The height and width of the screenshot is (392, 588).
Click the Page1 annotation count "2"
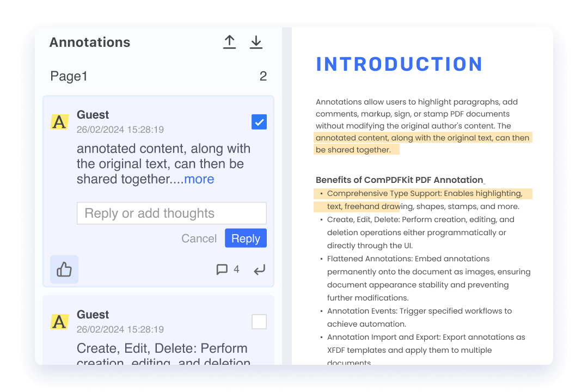coord(263,76)
